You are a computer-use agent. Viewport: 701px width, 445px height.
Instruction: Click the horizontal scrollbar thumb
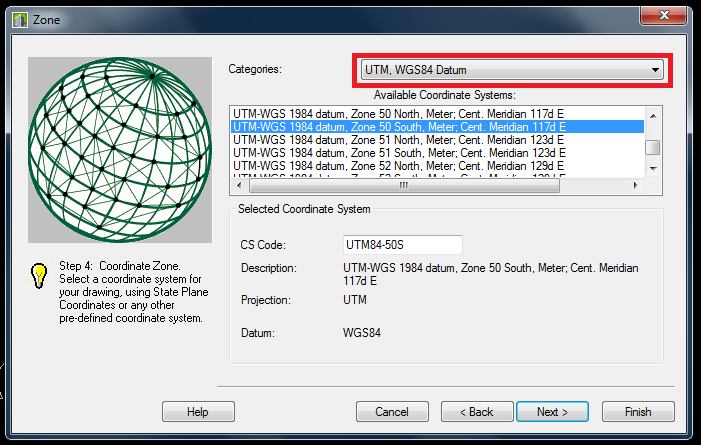tap(404, 185)
